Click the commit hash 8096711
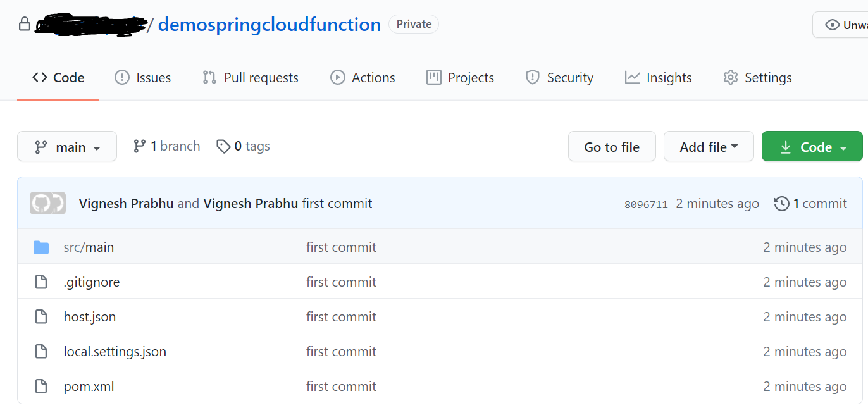This screenshot has width=868, height=415. coord(646,204)
